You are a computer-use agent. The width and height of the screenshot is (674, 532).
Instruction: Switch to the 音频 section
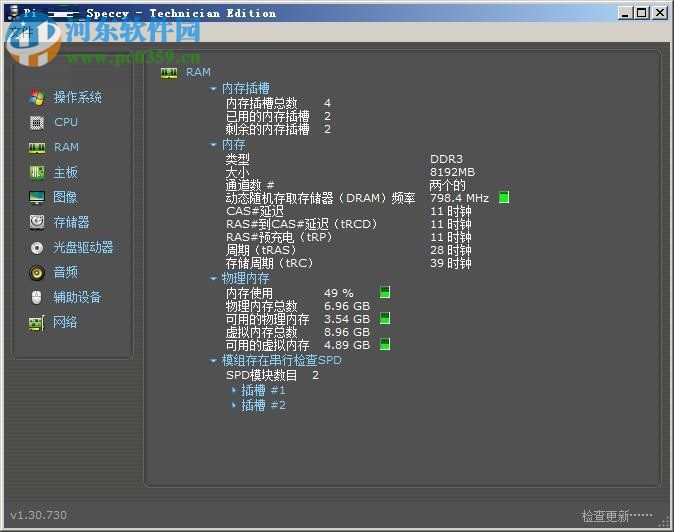coord(65,272)
